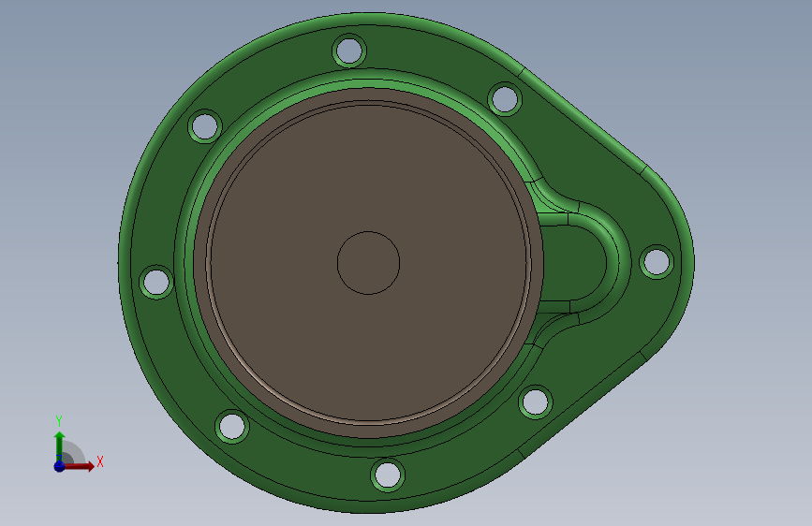The height and width of the screenshot is (526, 812).
Task: Select the topmost bolt hole on the flange
Action: [349, 51]
